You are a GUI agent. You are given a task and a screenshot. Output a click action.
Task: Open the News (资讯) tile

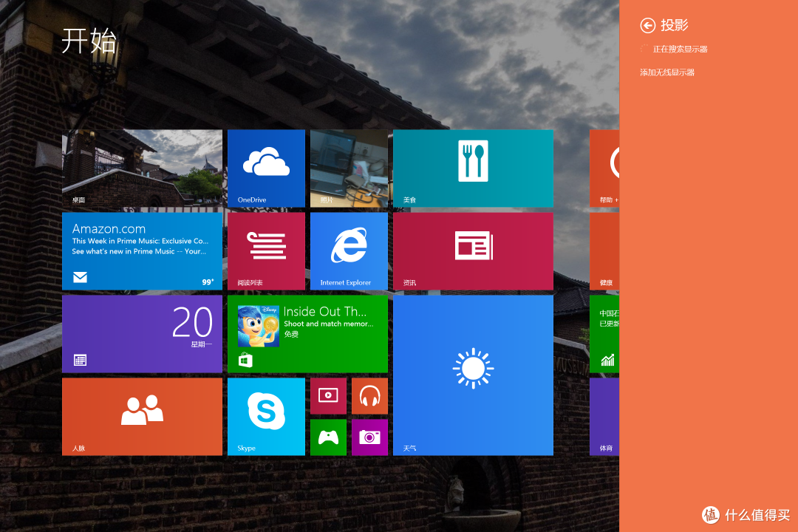coord(473,251)
